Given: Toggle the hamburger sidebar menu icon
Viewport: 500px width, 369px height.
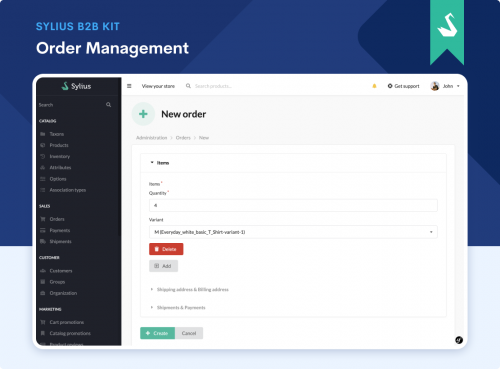Looking at the screenshot, I should 129,86.
